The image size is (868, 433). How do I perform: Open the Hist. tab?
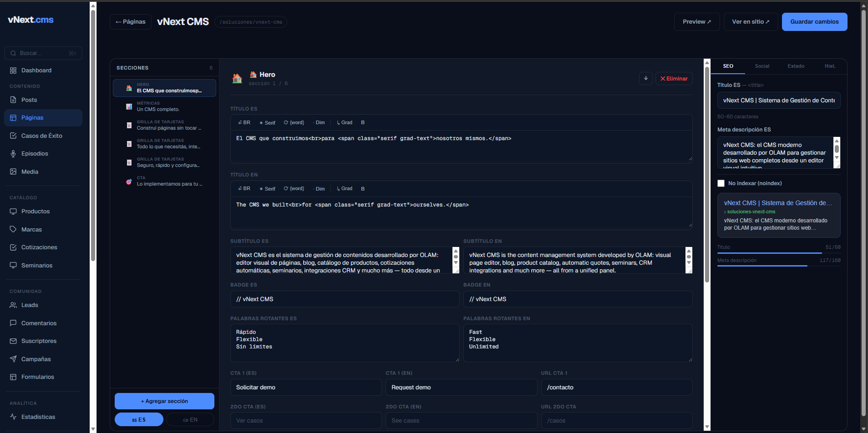(x=830, y=66)
